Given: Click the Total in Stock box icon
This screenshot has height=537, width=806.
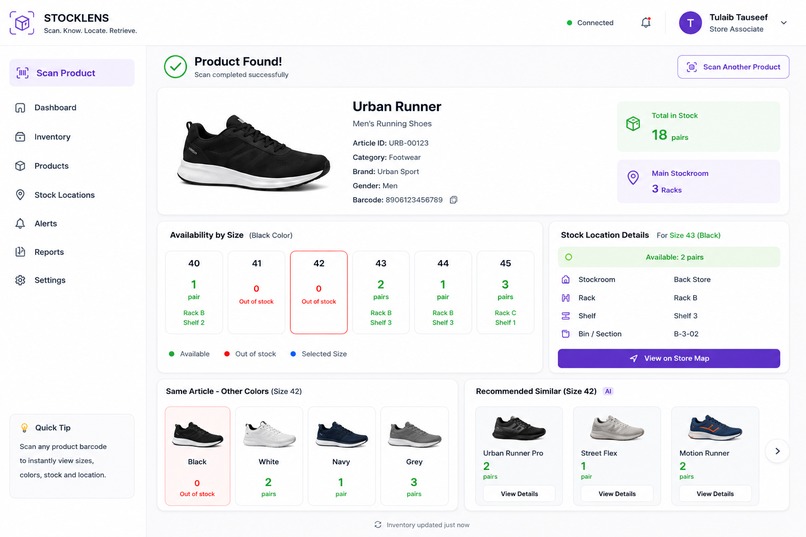Looking at the screenshot, I should [x=633, y=123].
